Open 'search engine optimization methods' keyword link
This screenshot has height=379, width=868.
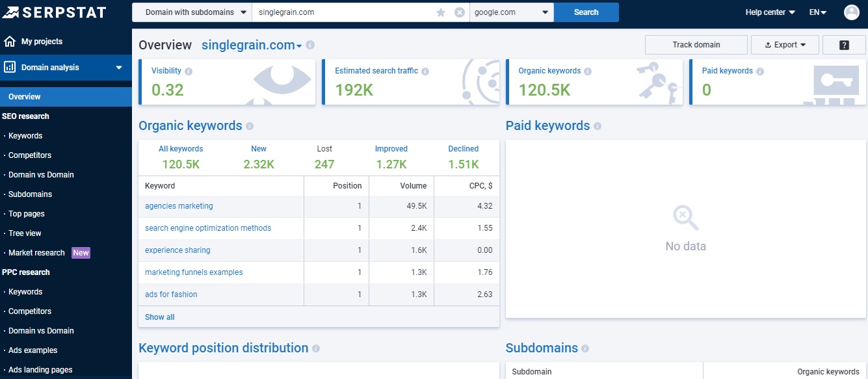(208, 228)
